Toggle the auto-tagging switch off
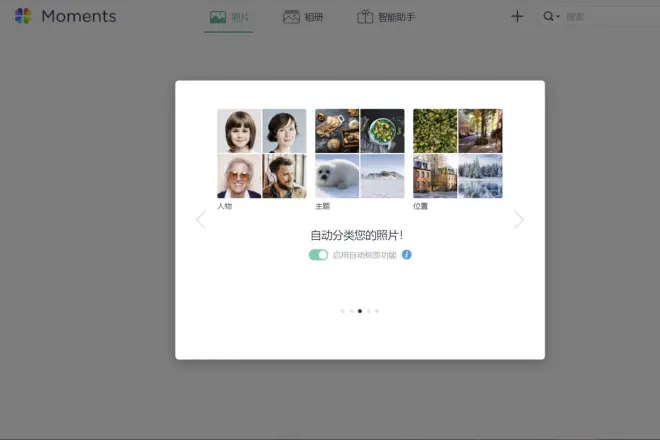 [318, 255]
